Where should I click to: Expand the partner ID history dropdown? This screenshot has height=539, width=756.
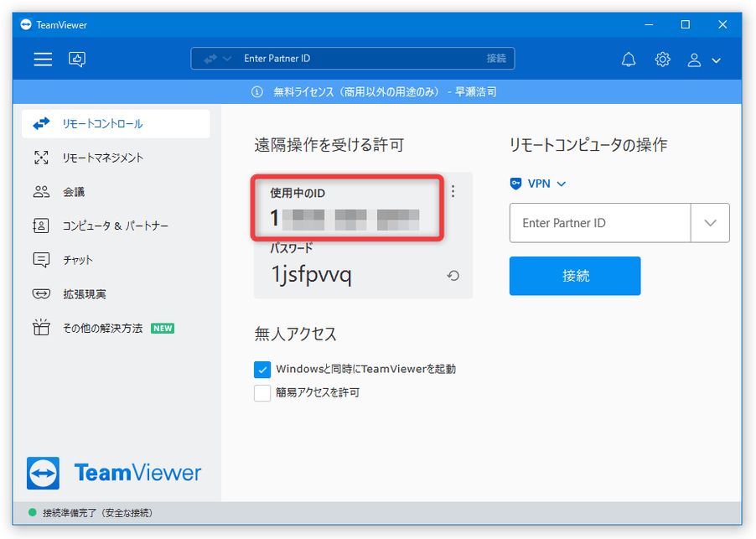[x=710, y=223]
